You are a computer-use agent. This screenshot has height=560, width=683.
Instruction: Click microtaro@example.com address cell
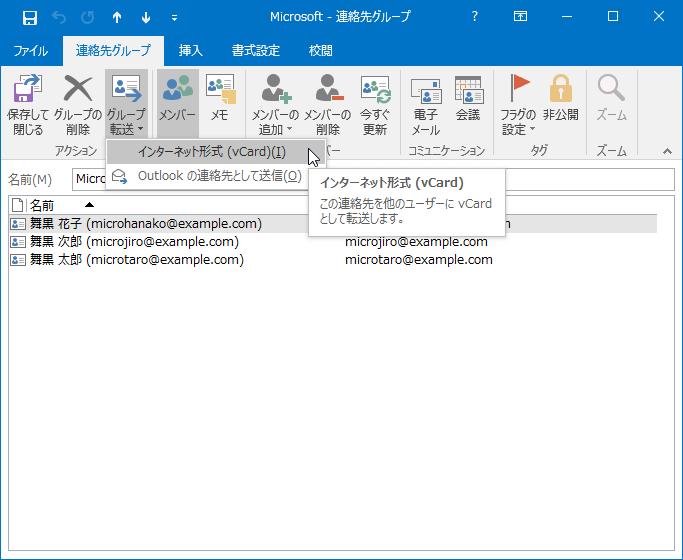[419, 260]
